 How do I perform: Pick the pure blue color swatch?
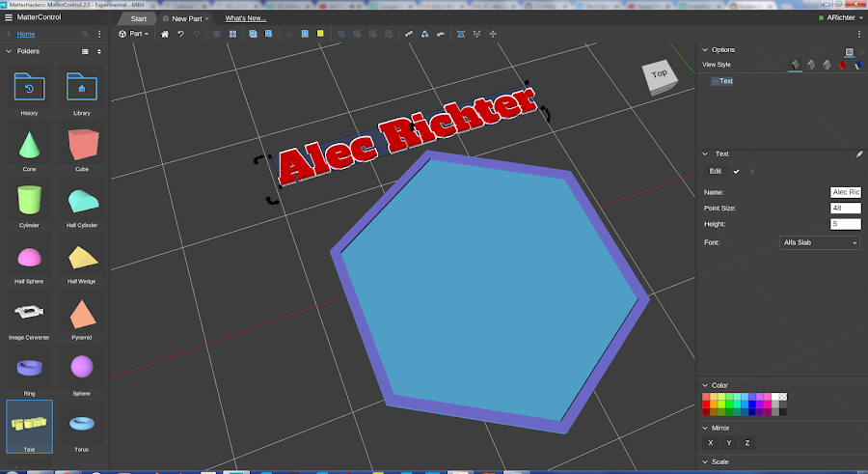coord(751,404)
